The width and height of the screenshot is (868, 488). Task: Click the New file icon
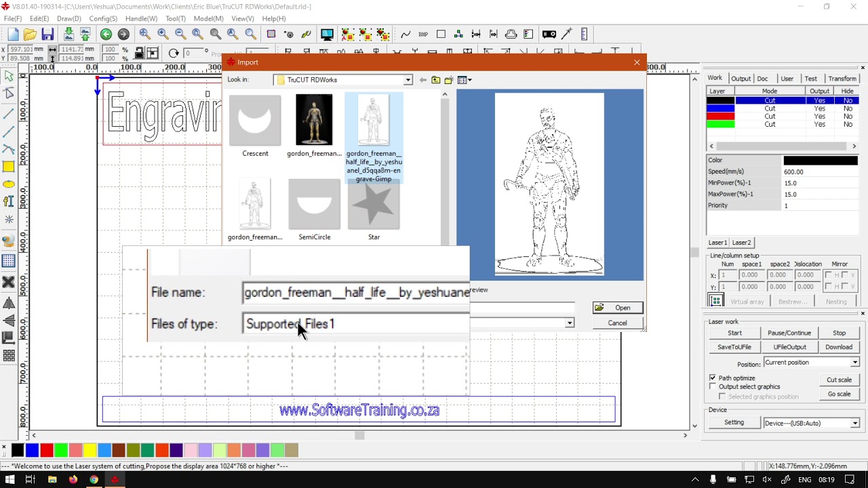coord(13,35)
